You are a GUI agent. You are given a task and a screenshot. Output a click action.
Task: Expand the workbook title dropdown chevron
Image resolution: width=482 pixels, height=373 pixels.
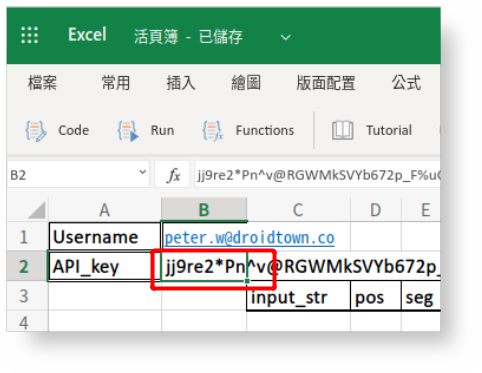point(286,37)
